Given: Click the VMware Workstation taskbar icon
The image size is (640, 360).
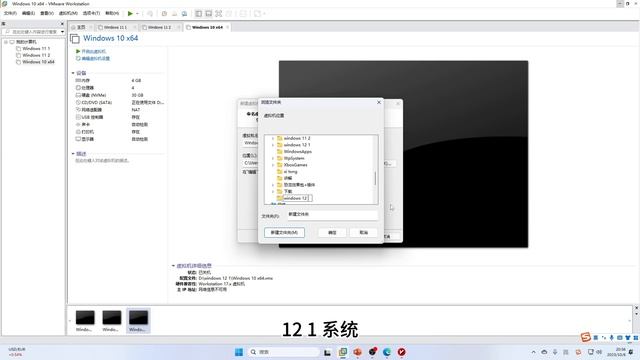Looking at the screenshot, I should pos(343,352).
